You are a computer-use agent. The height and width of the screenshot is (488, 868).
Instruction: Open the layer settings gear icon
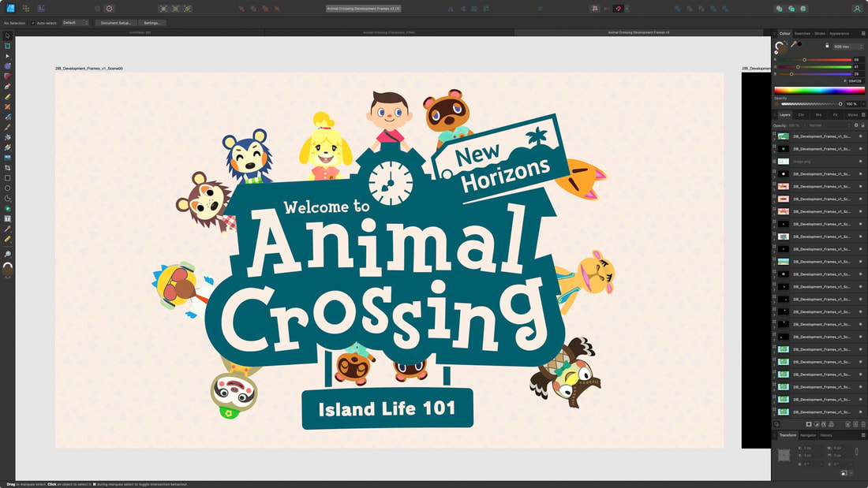click(x=856, y=125)
